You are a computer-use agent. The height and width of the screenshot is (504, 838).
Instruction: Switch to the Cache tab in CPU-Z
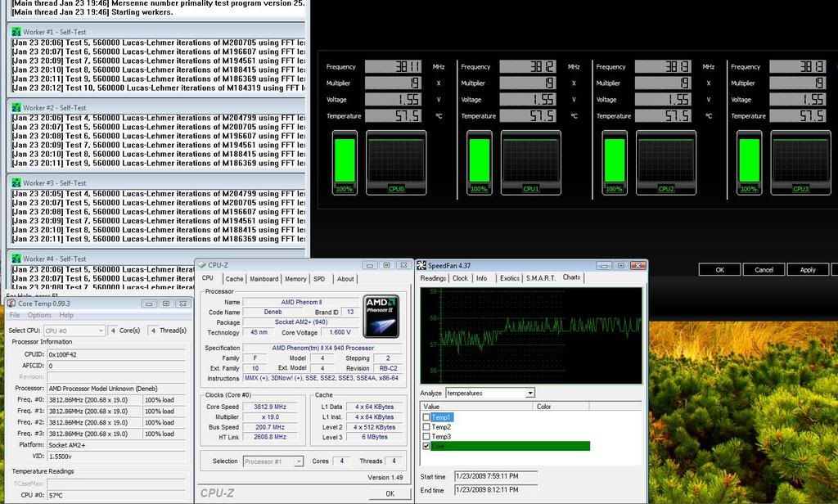coord(234,279)
